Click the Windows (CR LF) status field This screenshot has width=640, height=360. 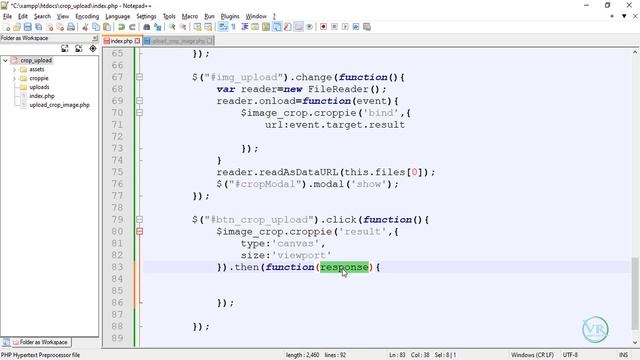tap(532, 355)
